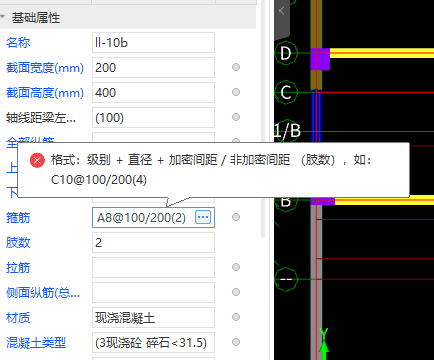
Task: Click the green Y axis arrow
Action: tap(323, 343)
